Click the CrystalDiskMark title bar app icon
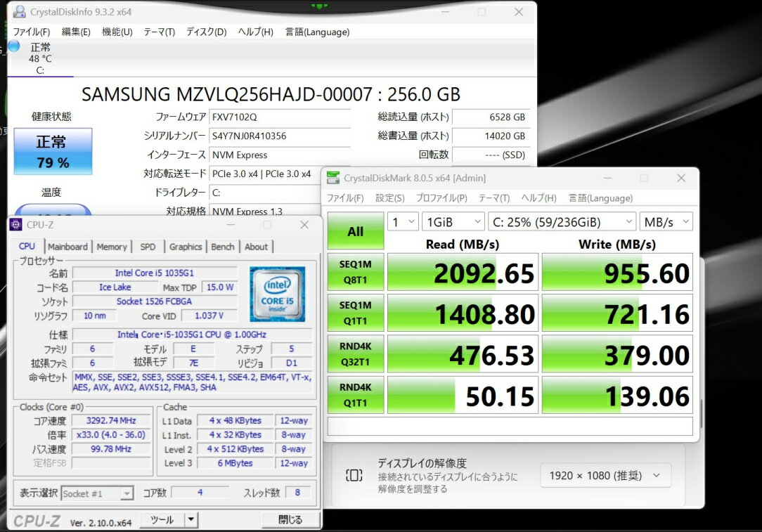Image resolution: width=762 pixels, height=532 pixels. tap(333, 178)
